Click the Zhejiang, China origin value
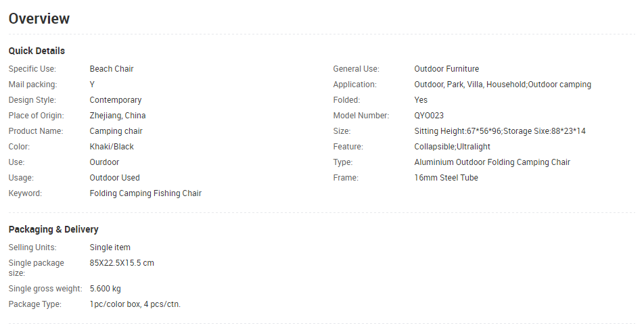The width and height of the screenshot is (644, 332). 118,116
